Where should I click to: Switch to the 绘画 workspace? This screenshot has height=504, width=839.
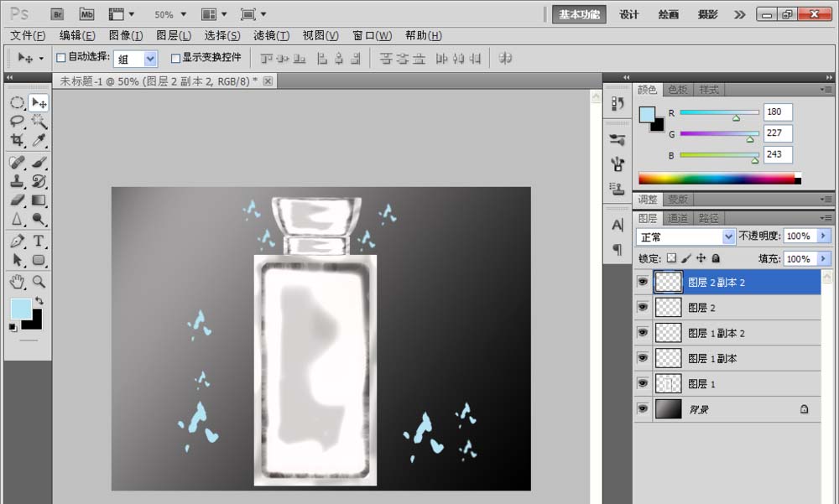[669, 14]
